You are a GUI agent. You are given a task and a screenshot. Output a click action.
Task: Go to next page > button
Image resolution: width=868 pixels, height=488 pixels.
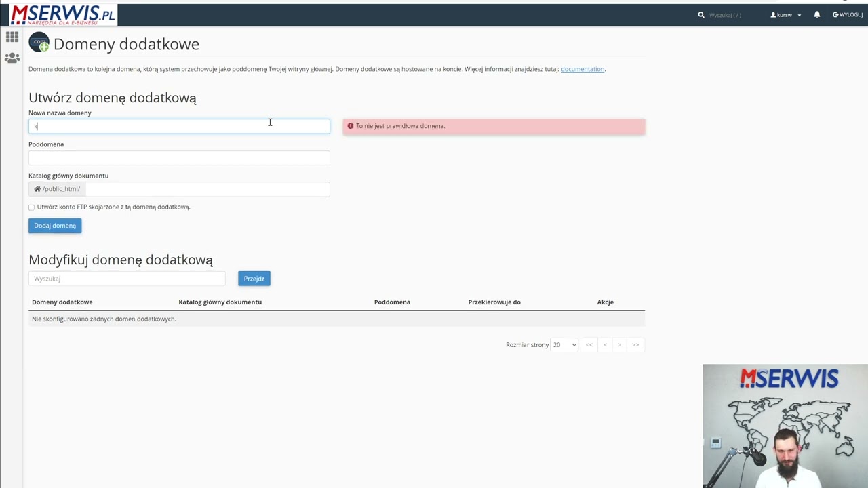pos(619,345)
